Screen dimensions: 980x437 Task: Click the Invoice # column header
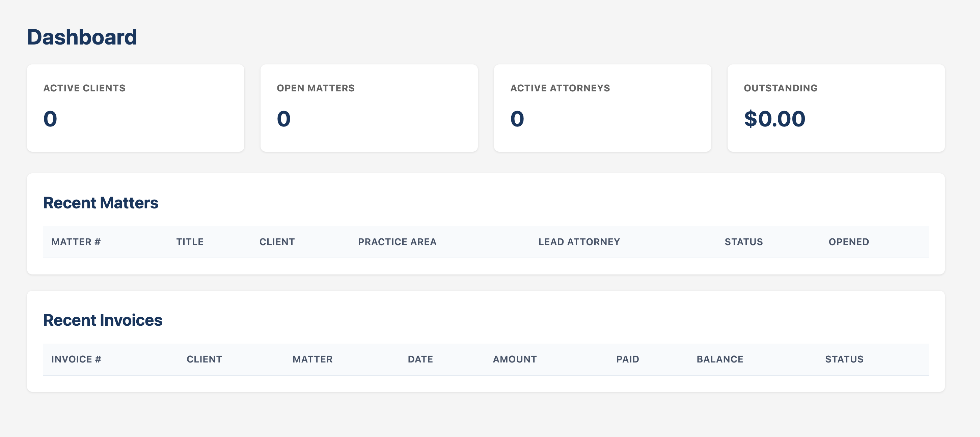77,359
